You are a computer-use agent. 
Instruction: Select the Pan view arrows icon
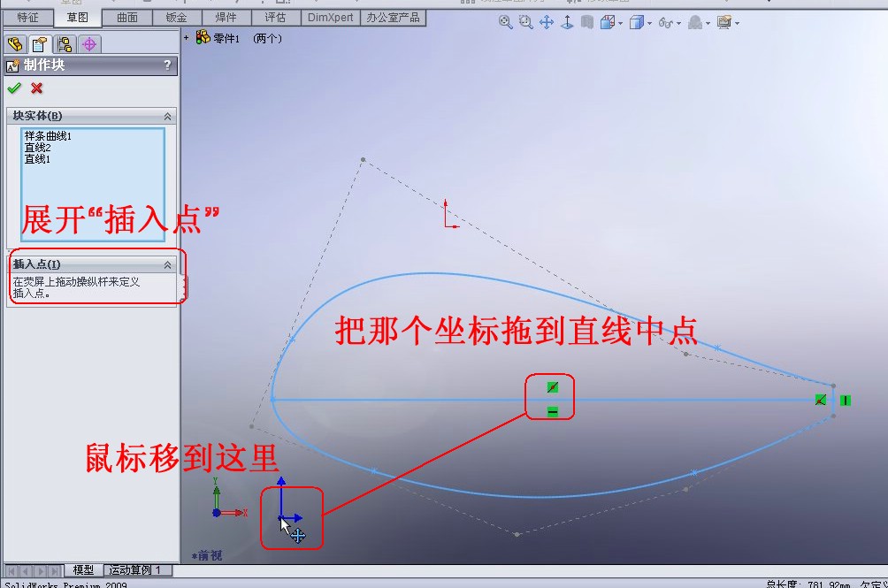546,23
